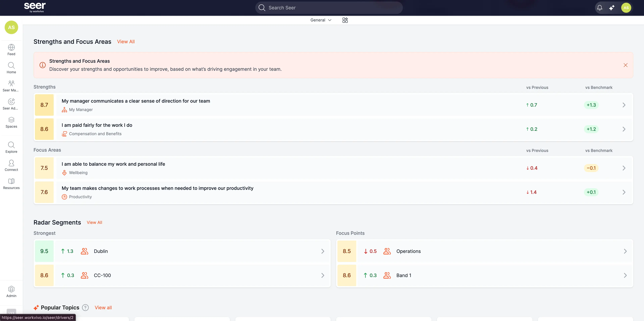Click the Compensation and Benefits label
The image size is (644, 321).
tap(95, 134)
